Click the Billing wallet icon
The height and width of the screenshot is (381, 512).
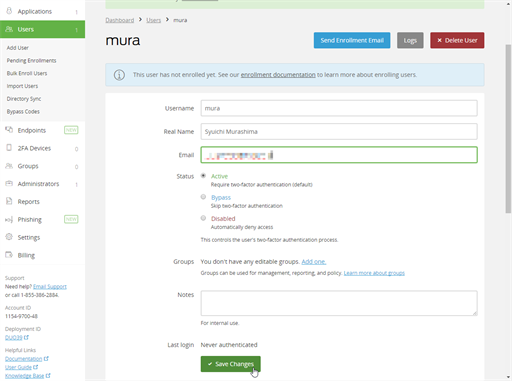click(9, 255)
